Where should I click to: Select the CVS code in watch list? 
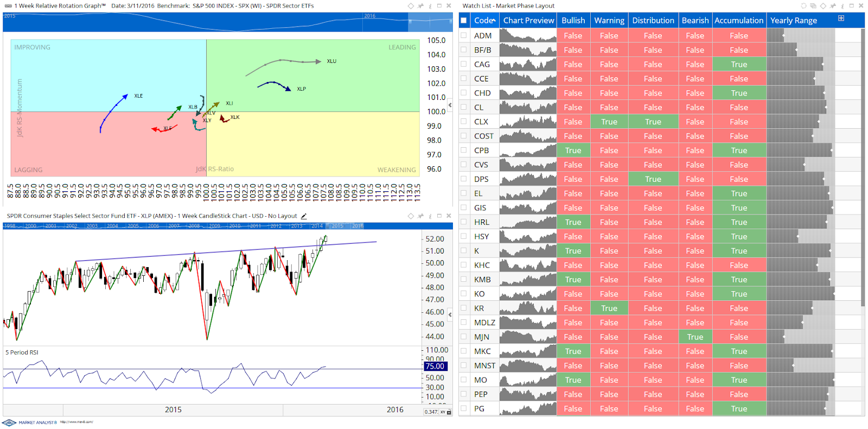(481, 165)
